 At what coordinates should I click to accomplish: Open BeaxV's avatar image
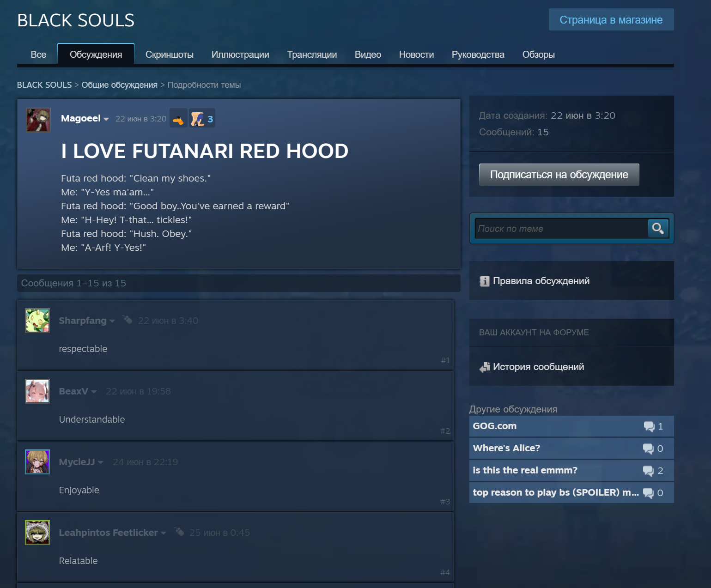click(x=37, y=391)
